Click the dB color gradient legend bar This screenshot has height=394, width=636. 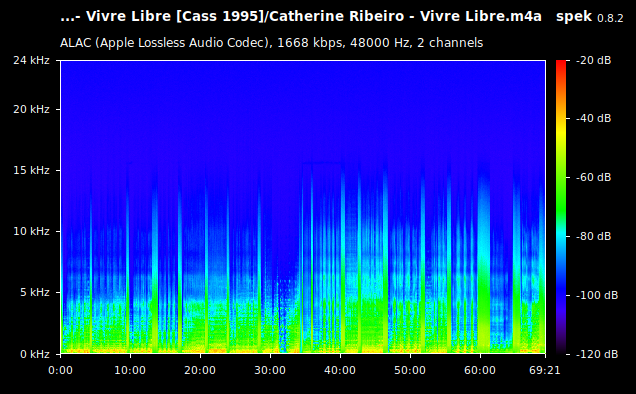561,207
